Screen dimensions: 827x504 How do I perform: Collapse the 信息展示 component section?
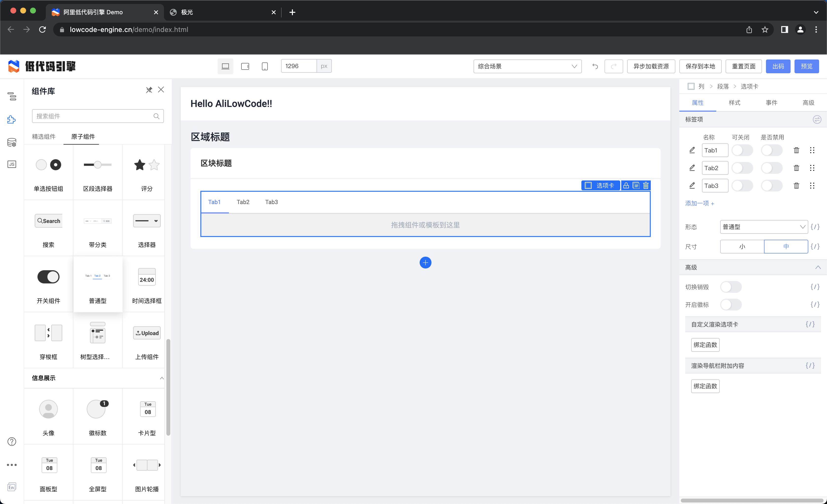(162, 378)
